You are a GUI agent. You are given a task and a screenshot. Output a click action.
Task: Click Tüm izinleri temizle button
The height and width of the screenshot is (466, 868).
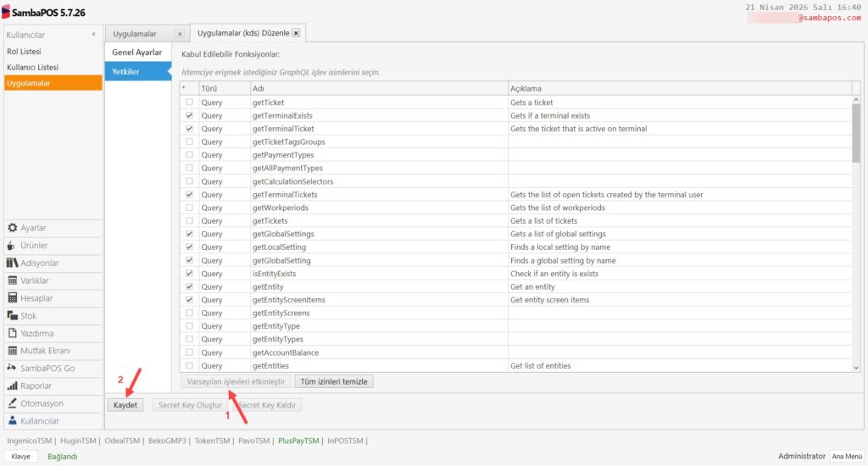click(334, 381)
